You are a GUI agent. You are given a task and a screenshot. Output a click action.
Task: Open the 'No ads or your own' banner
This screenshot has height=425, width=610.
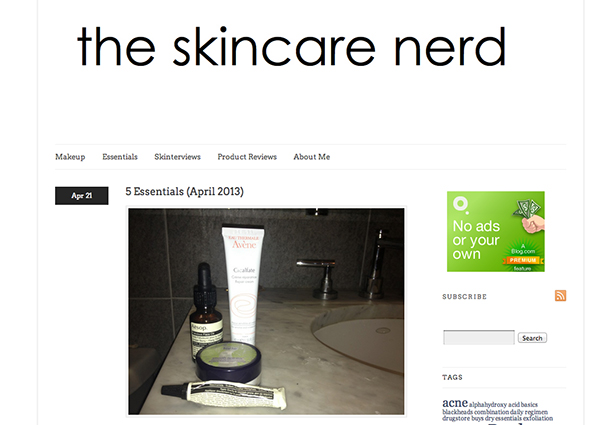tap(496, 232)
